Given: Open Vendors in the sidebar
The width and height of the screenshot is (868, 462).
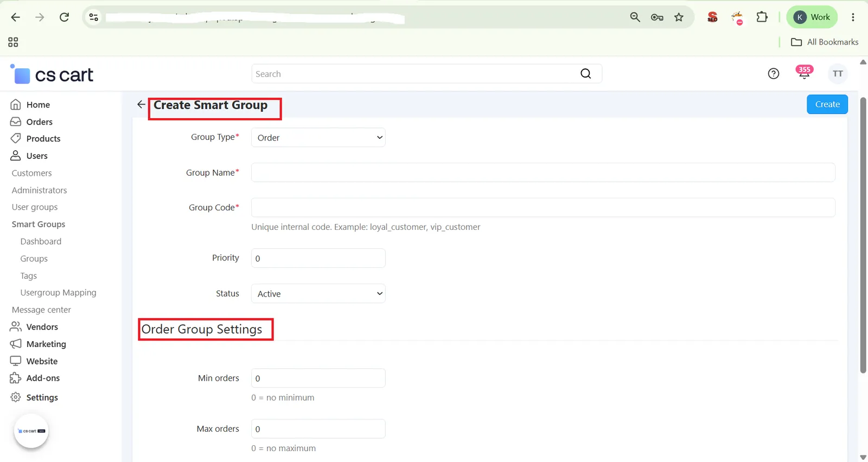Looking at the screenshot, I should pos(34,327).
